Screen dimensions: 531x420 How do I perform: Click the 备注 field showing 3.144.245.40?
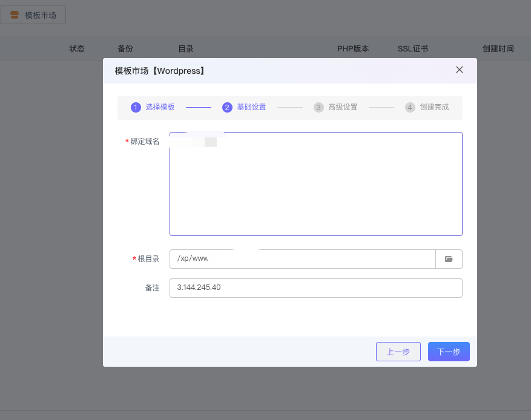point(315,288)
